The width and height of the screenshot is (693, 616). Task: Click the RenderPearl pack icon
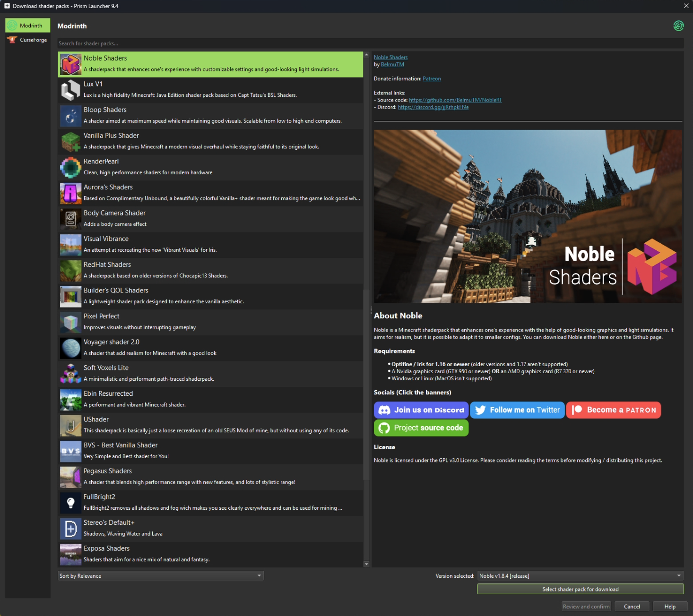click(x=70, y=167)
